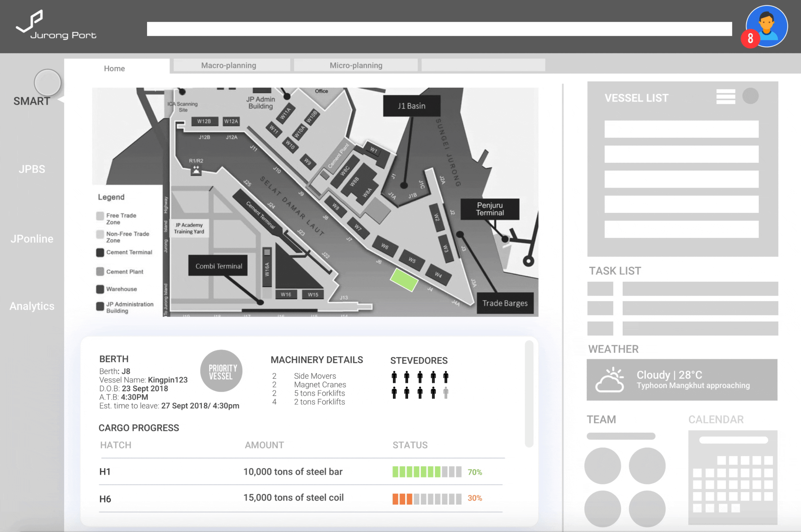This screenshot has height=532, width=801.
Task: Select warehouse W12B on the map
Action: (204, 121)
